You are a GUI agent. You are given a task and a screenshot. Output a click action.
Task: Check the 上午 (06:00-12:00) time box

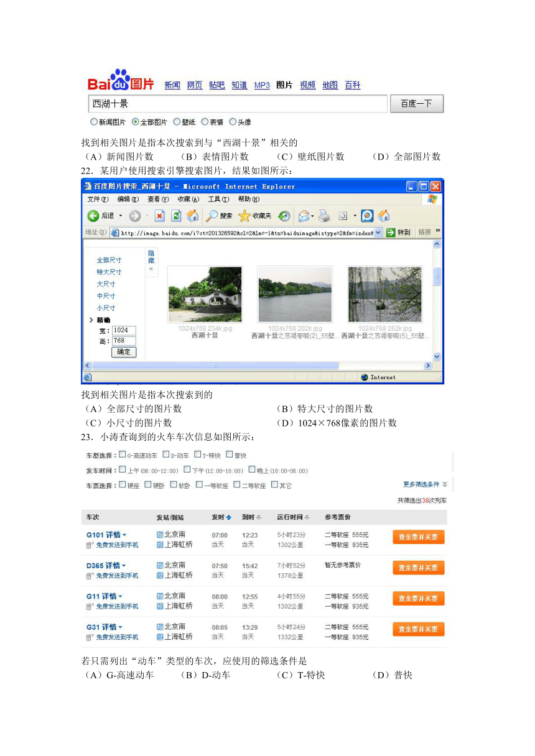(122, 469)
